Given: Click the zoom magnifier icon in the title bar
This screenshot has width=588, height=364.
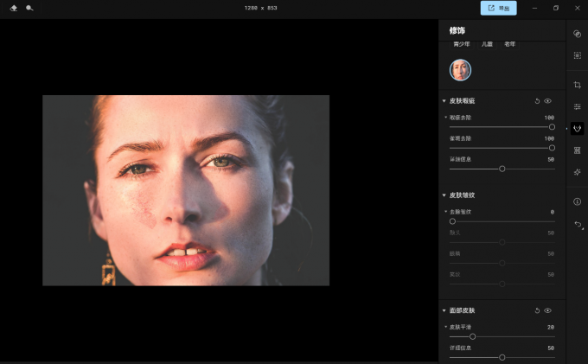Looking at the screenshot, I should (x=29, y=8).
